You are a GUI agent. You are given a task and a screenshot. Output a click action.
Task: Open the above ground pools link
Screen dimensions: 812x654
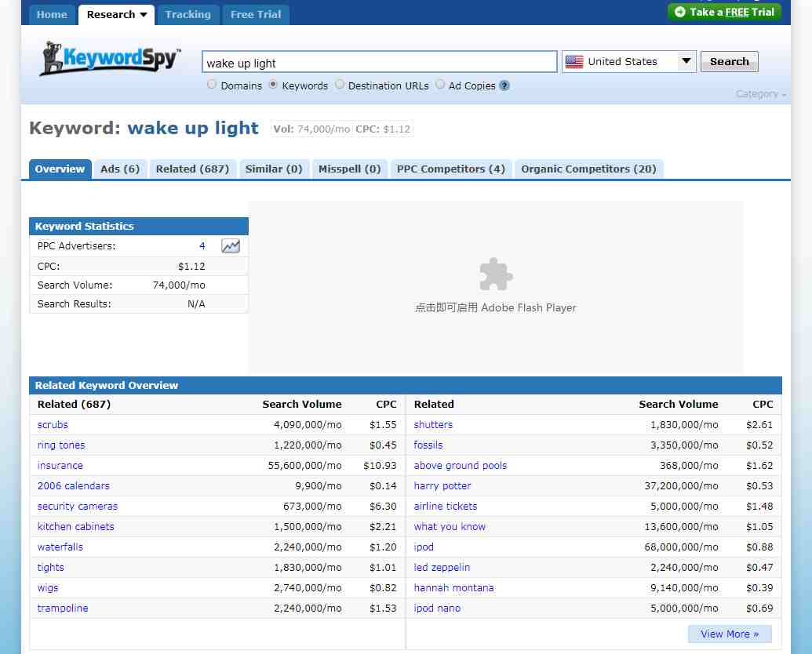pos(461,466)
